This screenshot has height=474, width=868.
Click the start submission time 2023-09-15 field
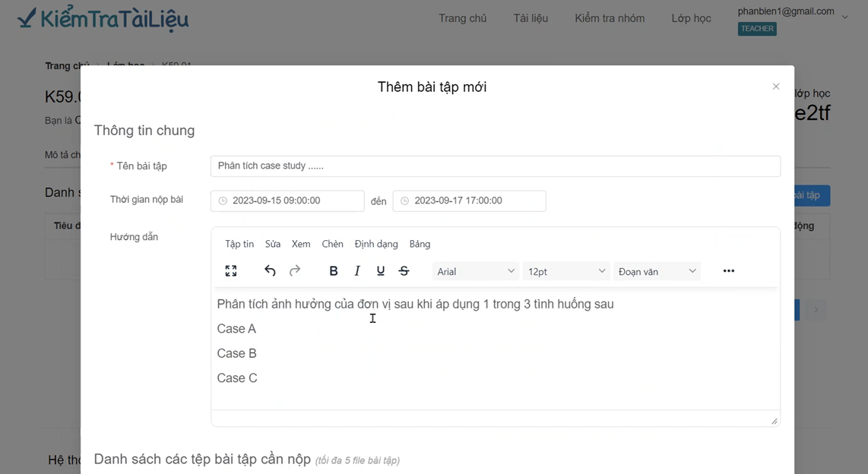tap(287, 201)
